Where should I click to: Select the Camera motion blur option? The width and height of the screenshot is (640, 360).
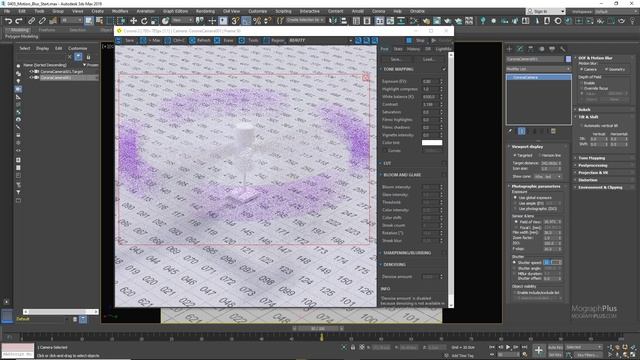tap(581, 69)
